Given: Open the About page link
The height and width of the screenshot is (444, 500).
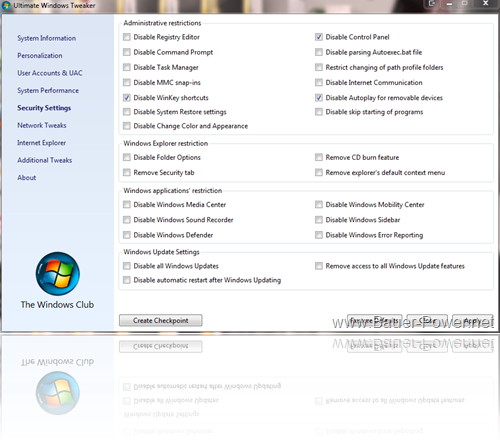Looking at the screenshot, I should (x=27, y=178).
